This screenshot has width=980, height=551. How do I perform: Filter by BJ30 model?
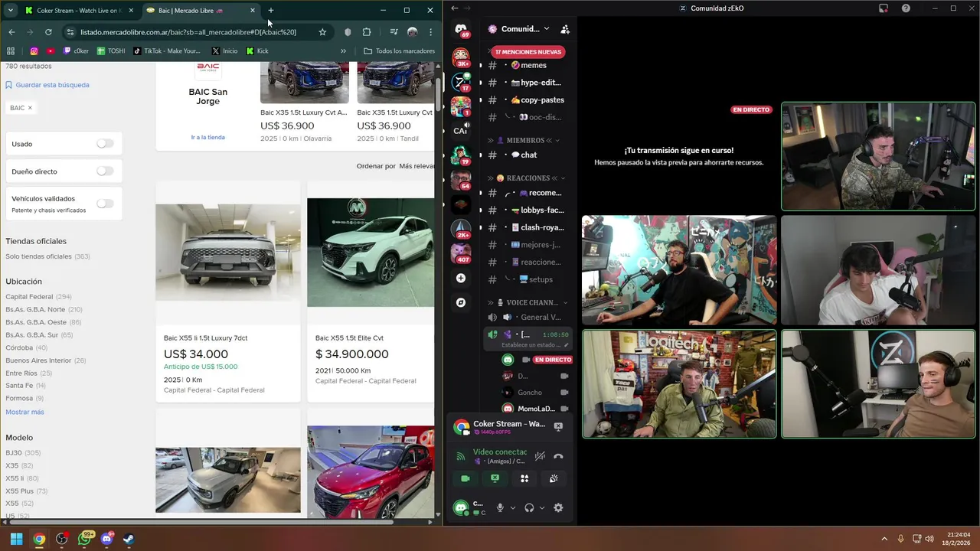click(14, 453)
